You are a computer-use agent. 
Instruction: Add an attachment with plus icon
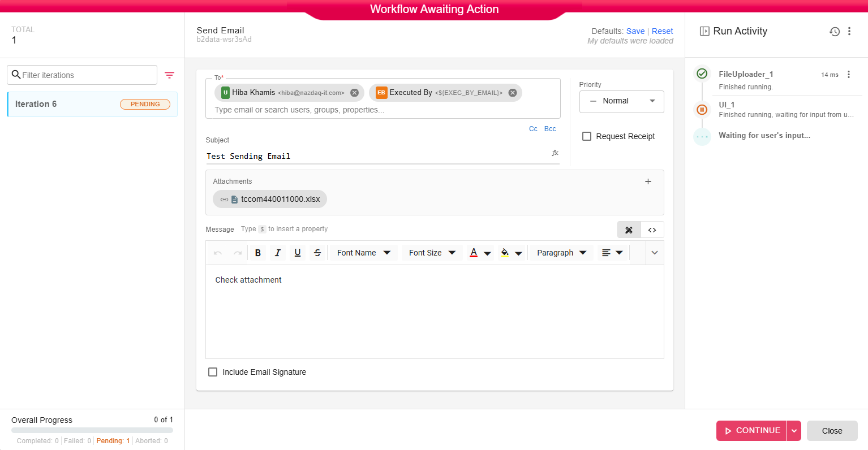(x=648, y=181)
